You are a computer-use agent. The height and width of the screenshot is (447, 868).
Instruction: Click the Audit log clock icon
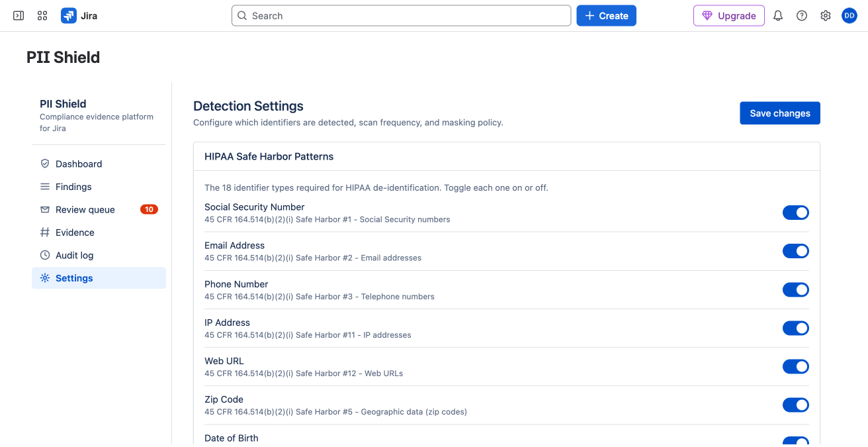pyautogui.click(x=45, y=255)
